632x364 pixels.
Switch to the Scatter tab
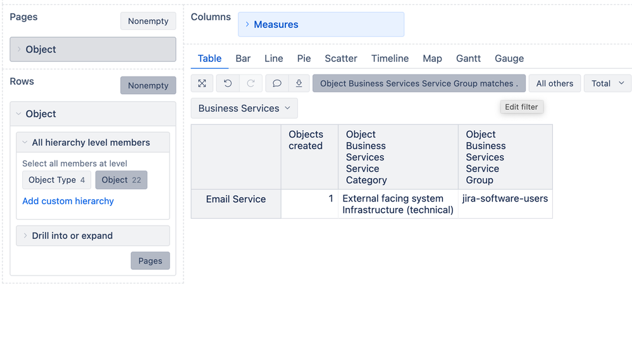coord(341,58)
